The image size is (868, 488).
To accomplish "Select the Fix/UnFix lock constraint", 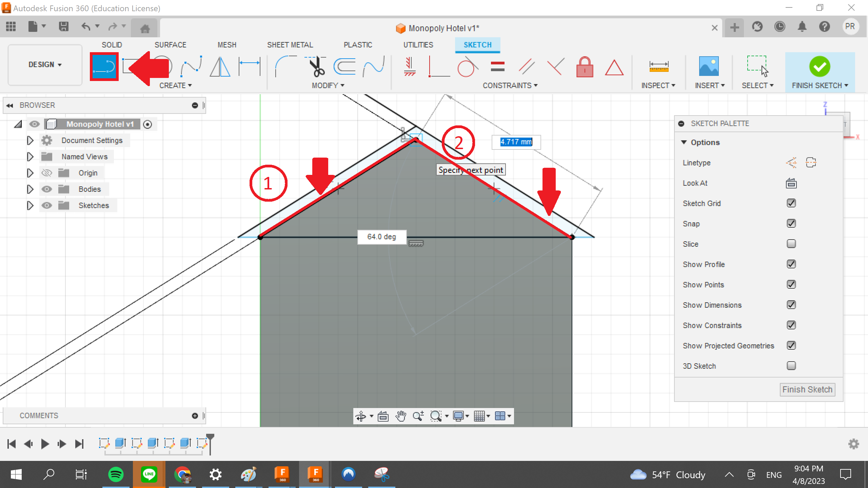I will pyautogui.click(x=585, y=67).
